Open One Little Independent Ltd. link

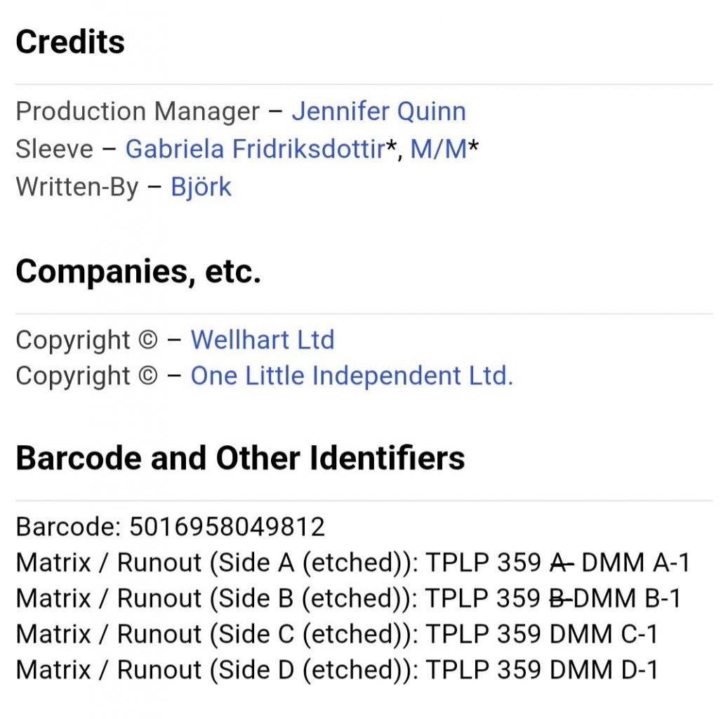click(x=352, y=375)
